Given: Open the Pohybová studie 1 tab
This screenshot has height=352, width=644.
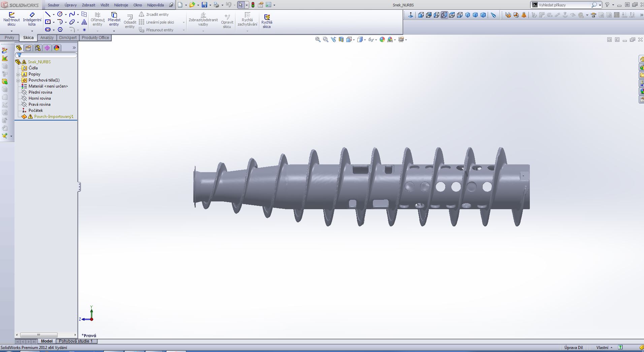Looking at the screenshot, I should coord(75,341).
